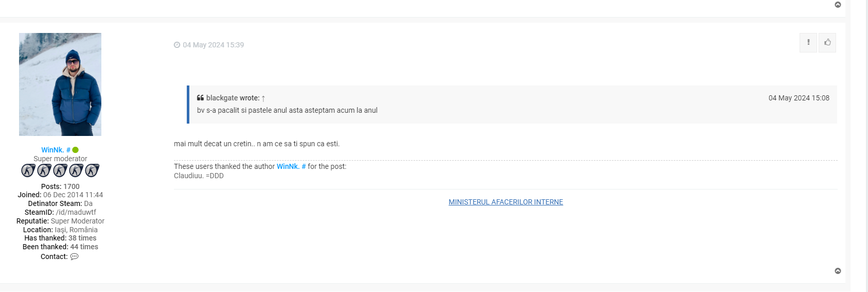The height and width of the screenshot is (292, 868).
Task: Click the green online status dot
Action: [x=76, y=150]
